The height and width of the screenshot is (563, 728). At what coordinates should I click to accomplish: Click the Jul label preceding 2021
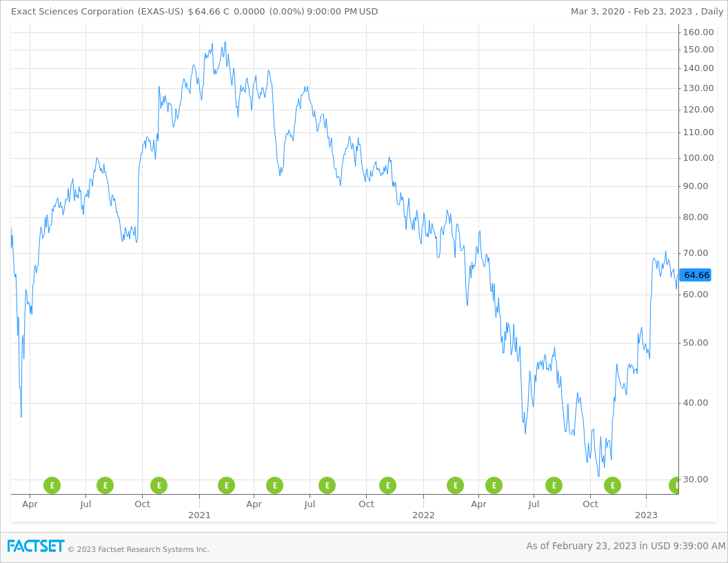85,504
